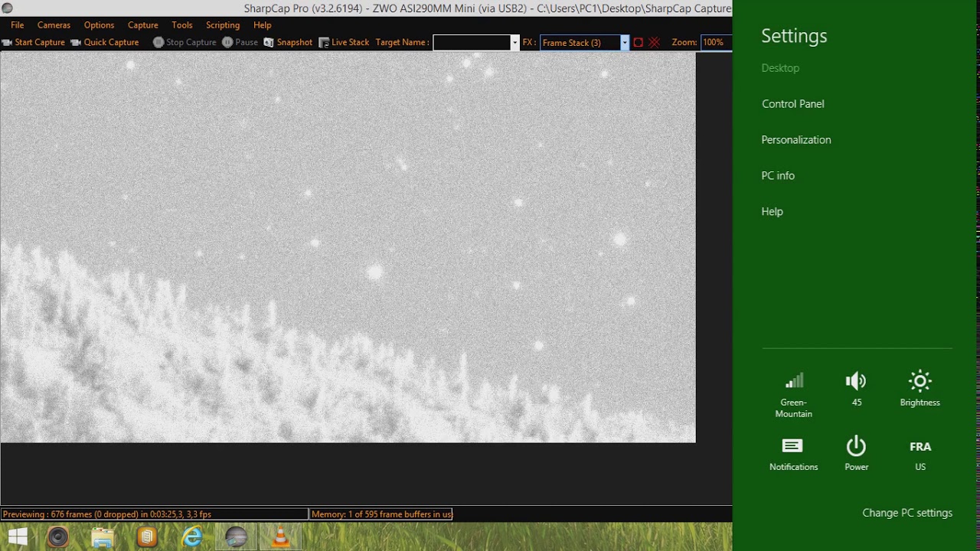Screen dimensions: 980x551
Task: Open File Explorer from the taskbar
Action: tap(103, 537)
